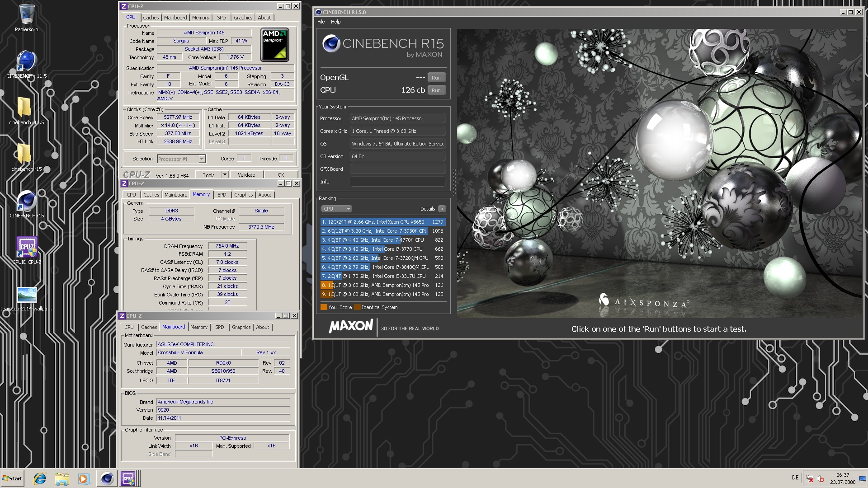Click the Info input field in Cinebench
The height and width of the screenshot is (488, 868).
[x=398, y=182]
